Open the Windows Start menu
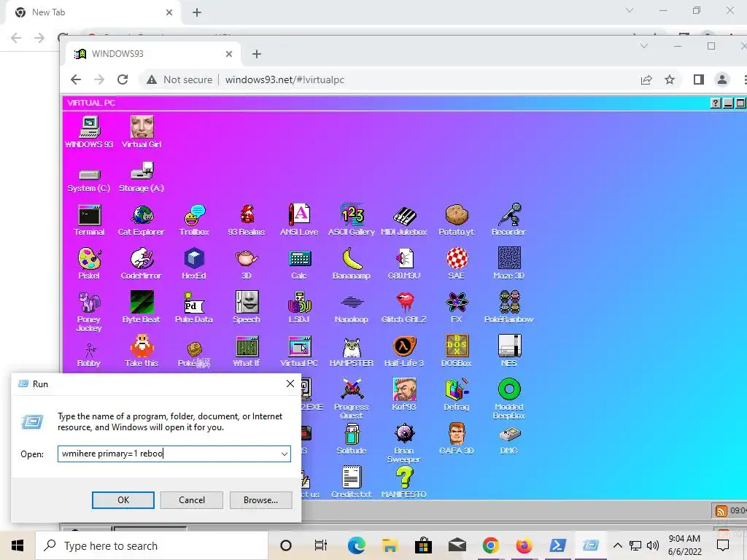Viewport: 747px width, 560px height. 18,545
